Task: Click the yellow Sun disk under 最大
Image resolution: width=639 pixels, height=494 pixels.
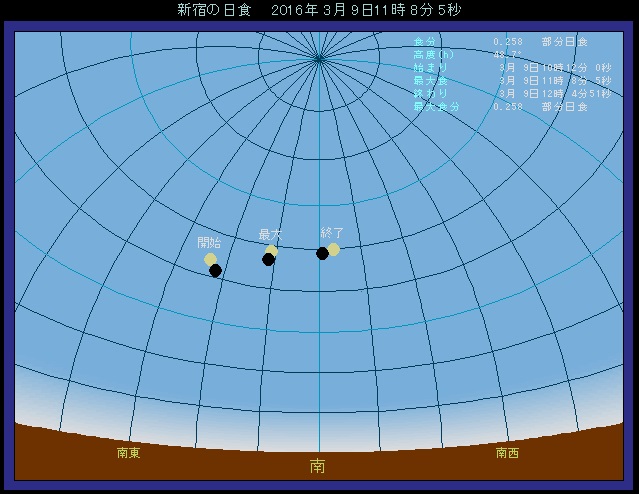Action: click(271, 251)
